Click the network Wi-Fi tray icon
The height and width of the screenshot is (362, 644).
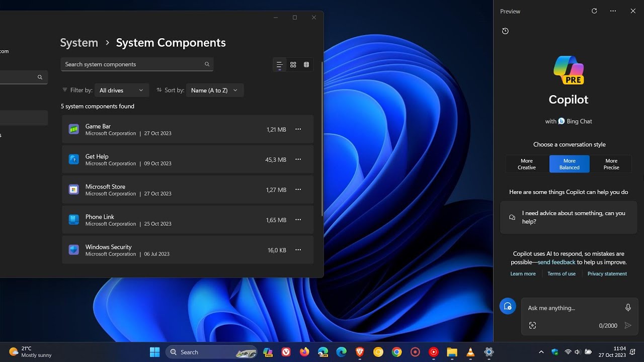pos(568,352)
